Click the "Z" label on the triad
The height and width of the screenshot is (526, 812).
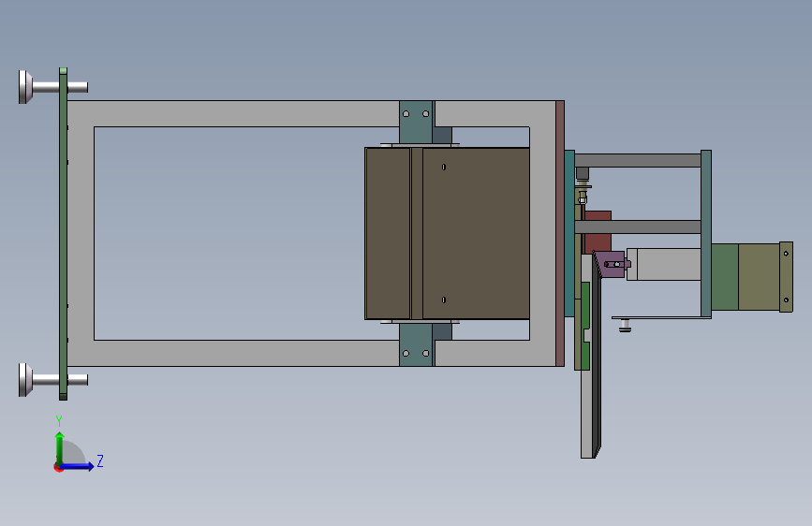[x=100, y=460]
